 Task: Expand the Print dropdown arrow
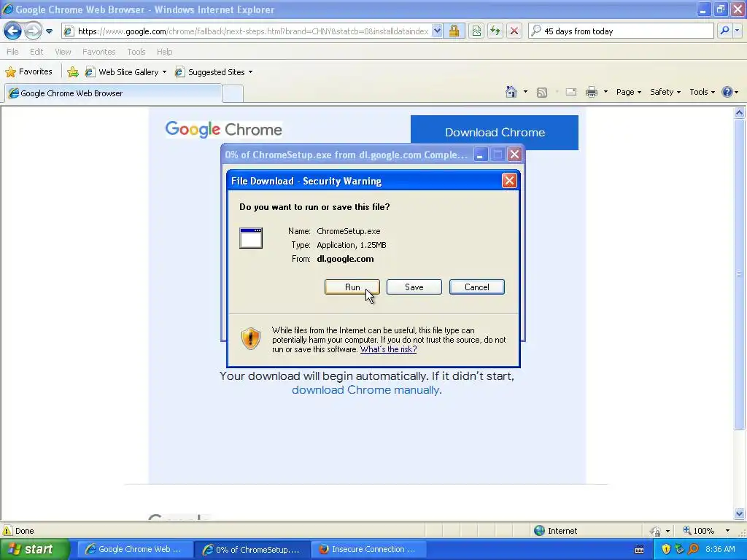(x=605, y=92)
